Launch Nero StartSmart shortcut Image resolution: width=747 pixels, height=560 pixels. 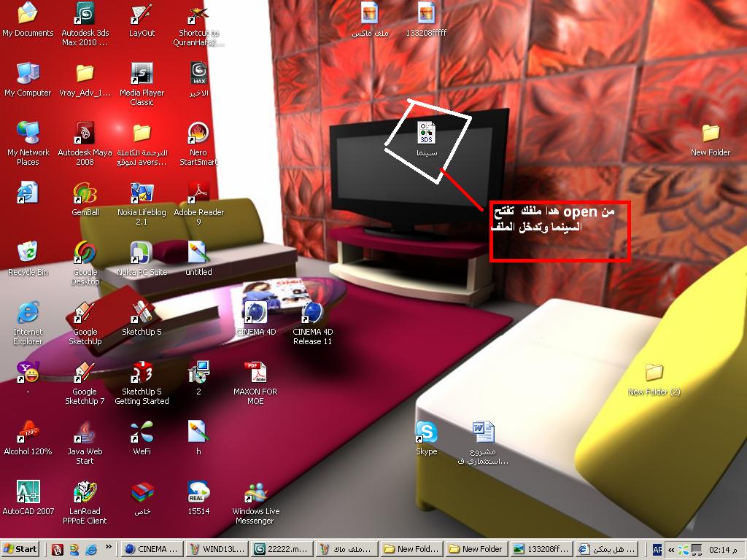click(198, 144)
